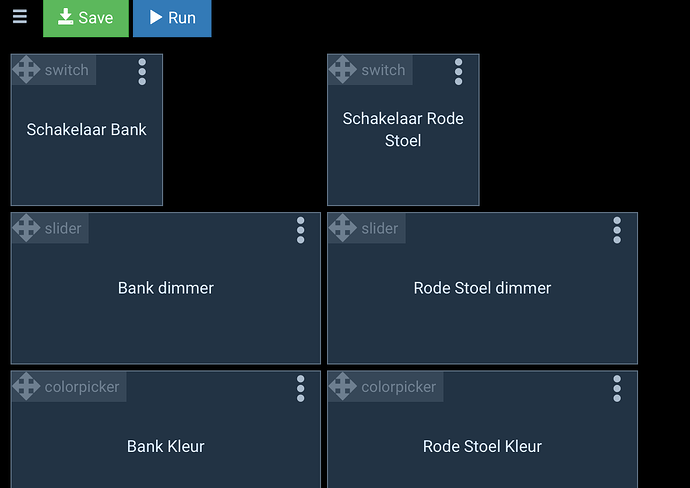The width and height of the screenshot is (690, 488).
Task: Open three-dot menu on Rode Stoel Kleur
Action: [x=617, y=388]
